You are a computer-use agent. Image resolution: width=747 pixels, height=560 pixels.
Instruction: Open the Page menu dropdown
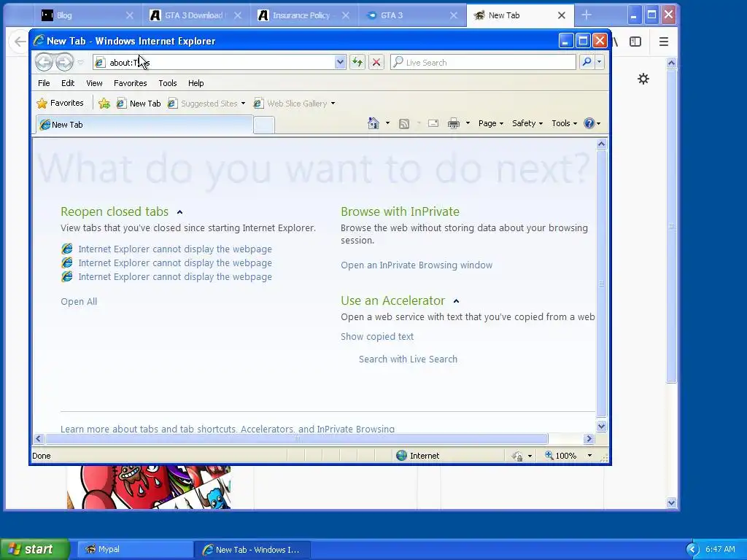[x=491, y=123]
